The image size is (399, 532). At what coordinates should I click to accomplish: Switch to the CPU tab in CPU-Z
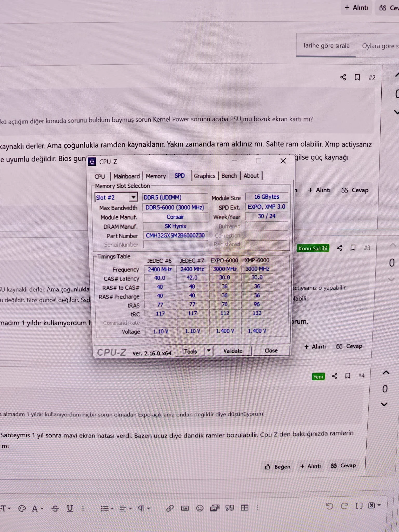pyautogui.click(x=100, y=176)
